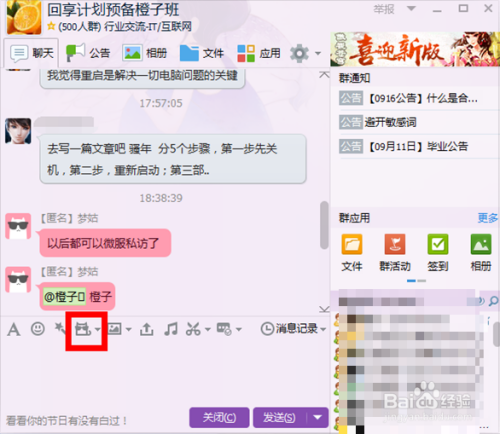Screen dimensions: 500x434
Task: Search group members with magnifier icon
Action: [x=493, y=301]
